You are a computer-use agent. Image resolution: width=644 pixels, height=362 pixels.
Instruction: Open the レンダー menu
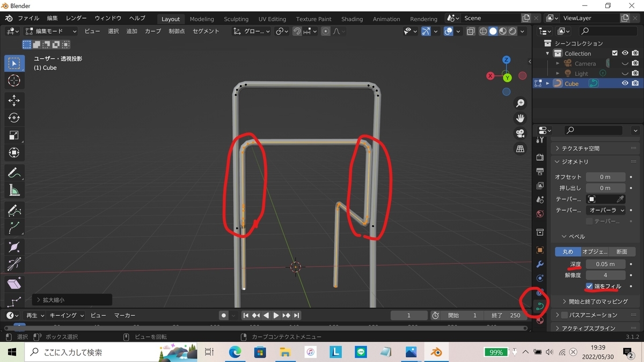tap(76, 18)
